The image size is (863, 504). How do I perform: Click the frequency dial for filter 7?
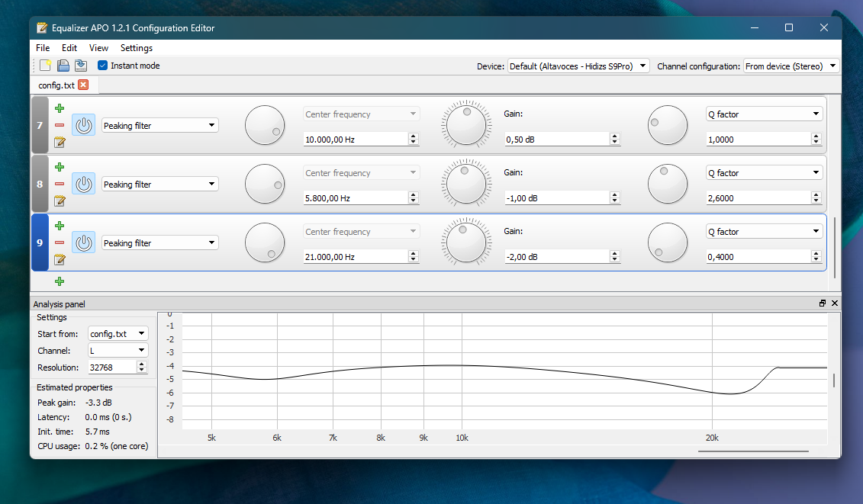265,126
